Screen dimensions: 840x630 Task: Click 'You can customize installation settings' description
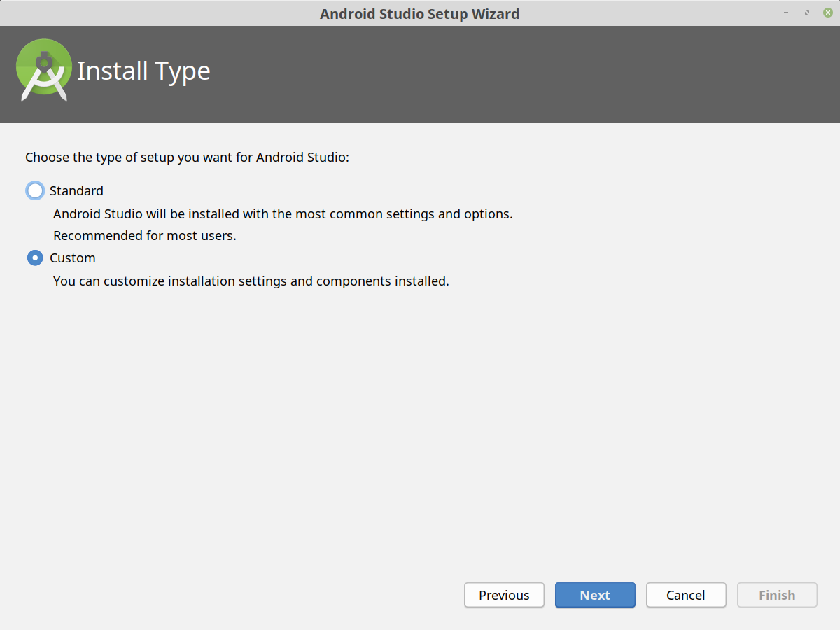click(x=251, y=281)
